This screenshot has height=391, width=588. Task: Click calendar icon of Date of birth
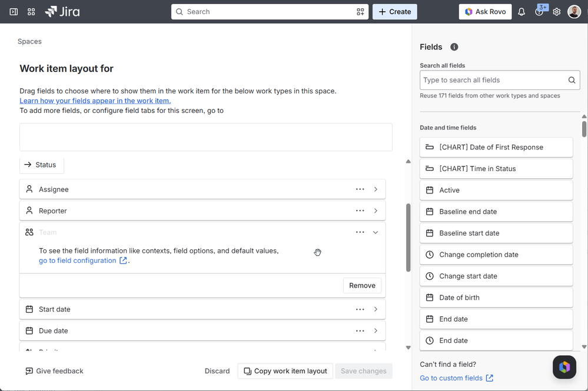[x=429, y=298]
